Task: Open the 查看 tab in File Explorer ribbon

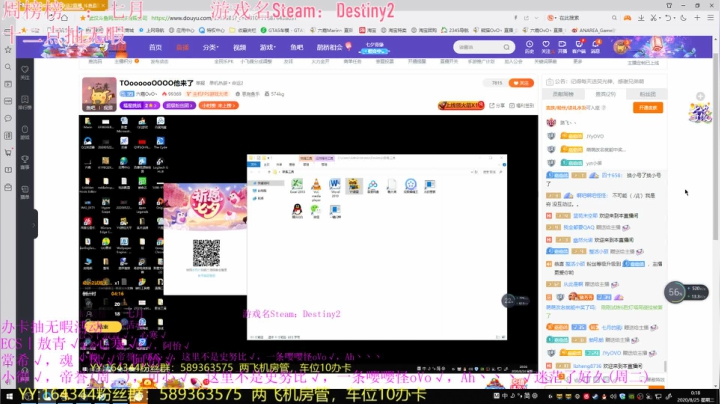Action: (292, 164)
